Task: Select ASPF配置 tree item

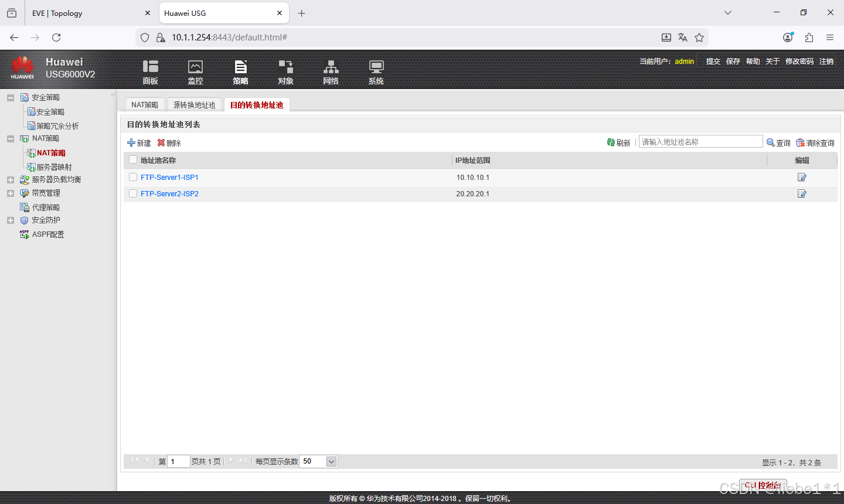Action: [x=42, y=234]
